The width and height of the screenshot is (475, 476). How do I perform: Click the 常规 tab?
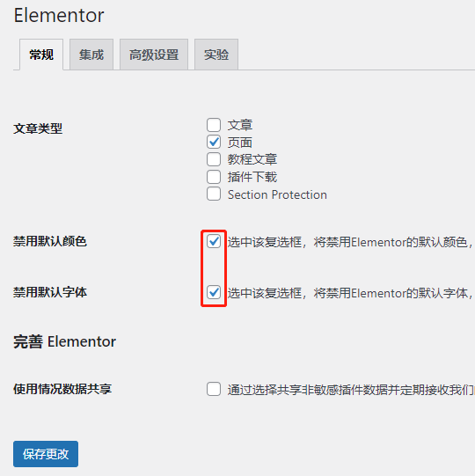pos(41,55)
